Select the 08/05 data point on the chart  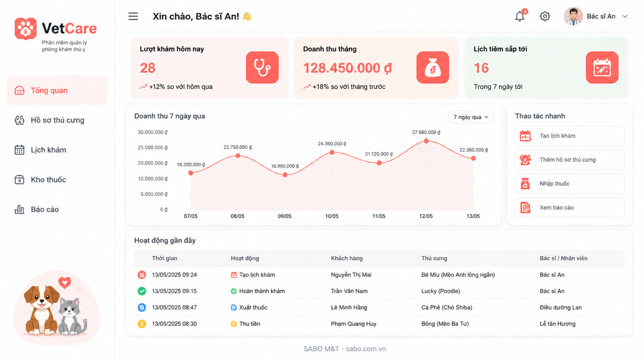(x=238, y=156)
